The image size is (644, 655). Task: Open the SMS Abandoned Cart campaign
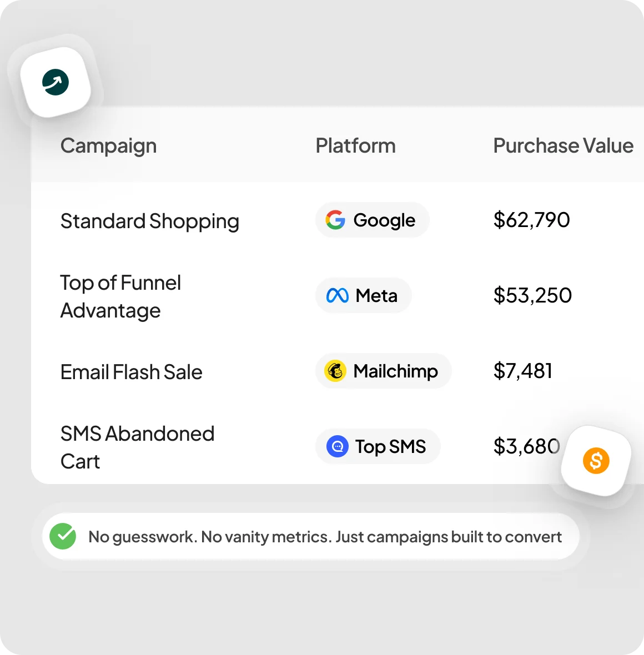(x=138, y=447)
